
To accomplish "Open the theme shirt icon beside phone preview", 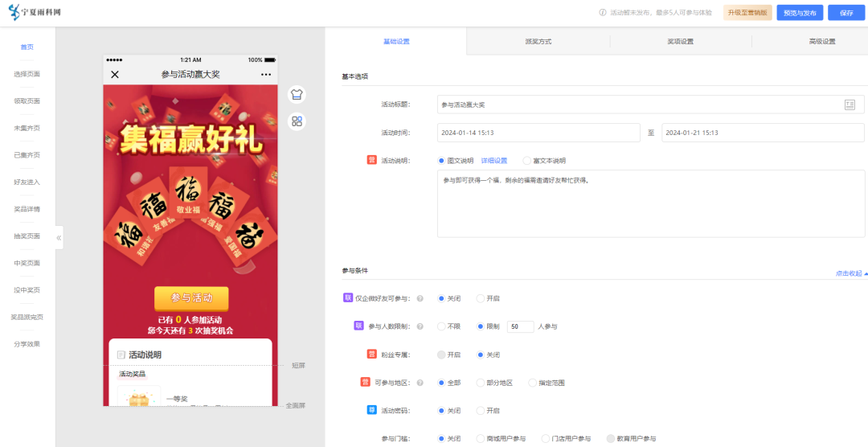I will coord(297,95).
